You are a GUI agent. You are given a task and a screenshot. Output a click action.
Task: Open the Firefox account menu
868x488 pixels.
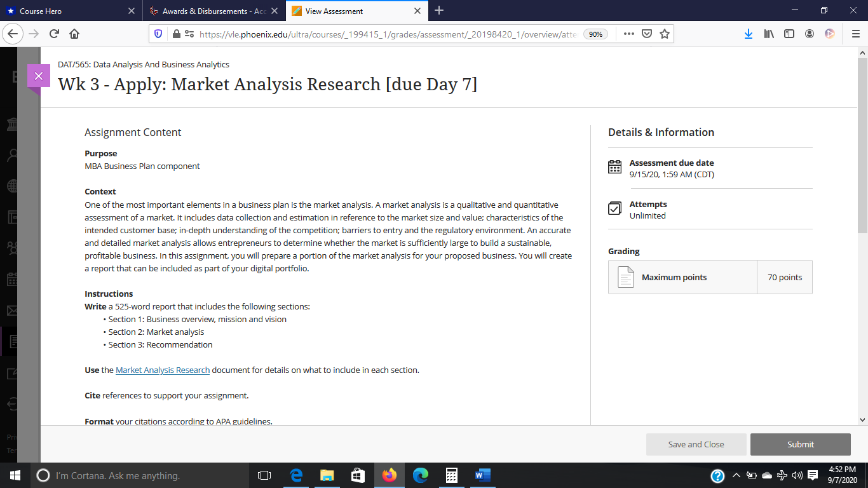pyautogui.click(x=810, y=34)
